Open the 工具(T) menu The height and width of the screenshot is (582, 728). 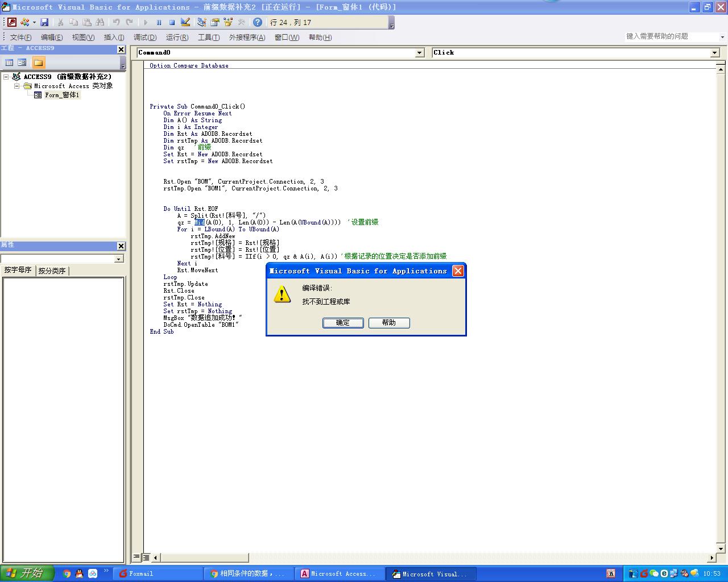point(209,38)
